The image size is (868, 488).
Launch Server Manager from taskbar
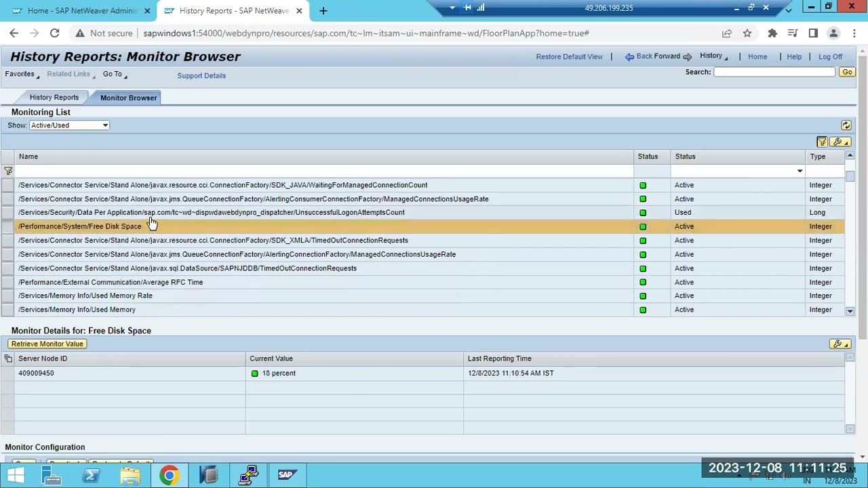pos(52,475)
